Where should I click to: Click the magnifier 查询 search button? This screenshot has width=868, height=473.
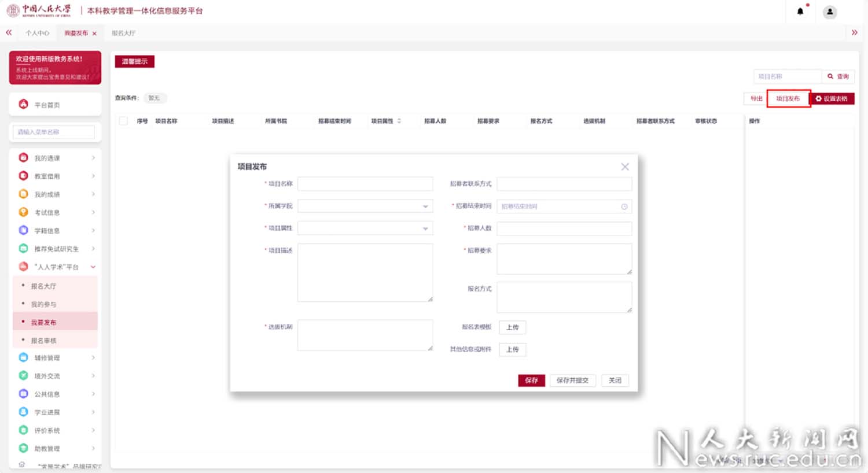pos(838,76)
